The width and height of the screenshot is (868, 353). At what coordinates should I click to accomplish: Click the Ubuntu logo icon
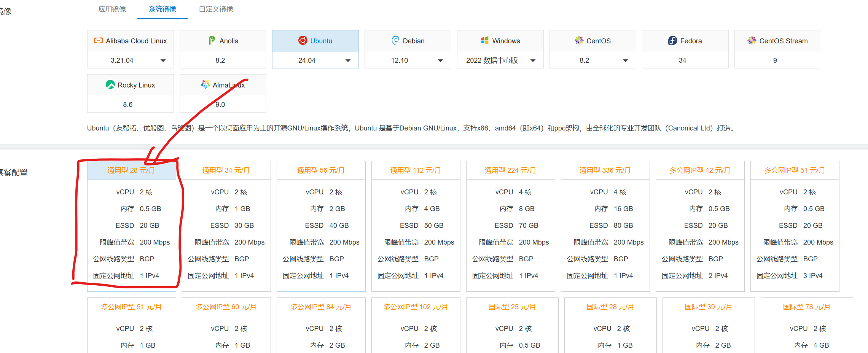tap(303, 40)
